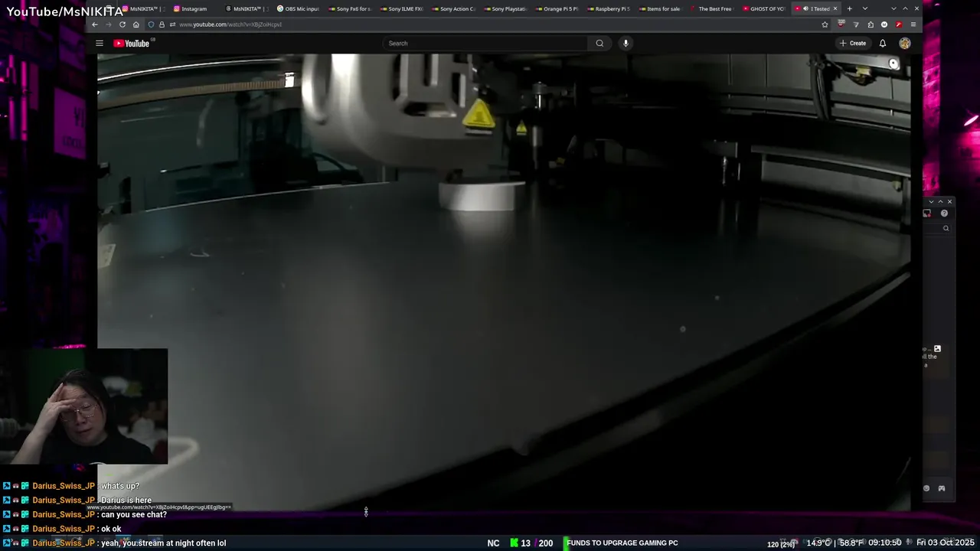This screenshot has height=551, width=980.
Task: Open the help question icon in side panel
Action: coord(944,214)
